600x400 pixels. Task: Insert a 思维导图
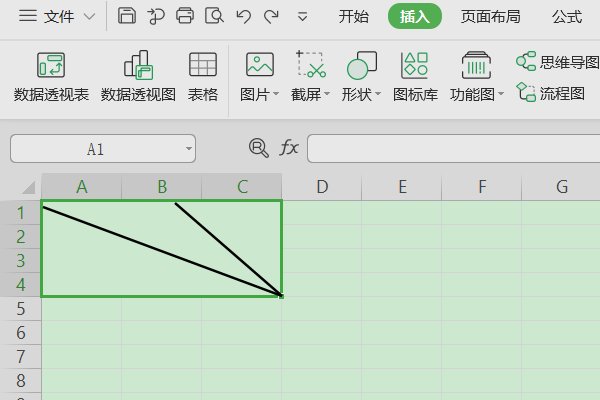pos(558,62)
